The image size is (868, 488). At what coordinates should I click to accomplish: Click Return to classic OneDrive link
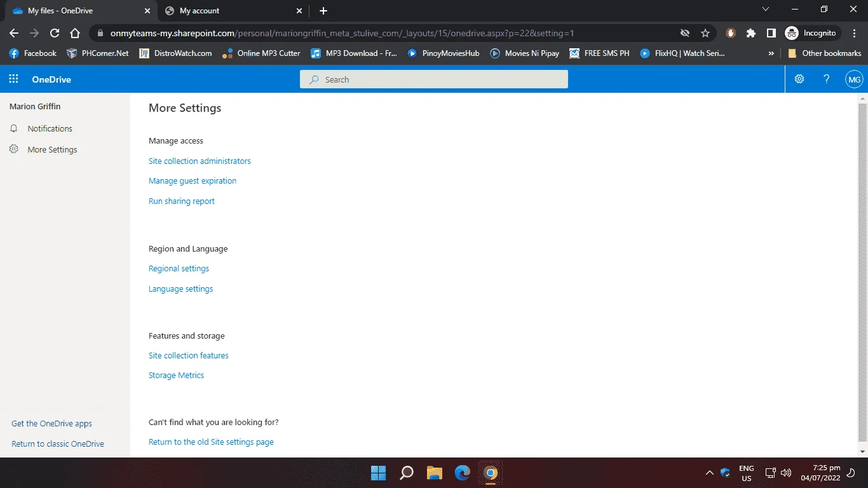(x=58, y=444)
